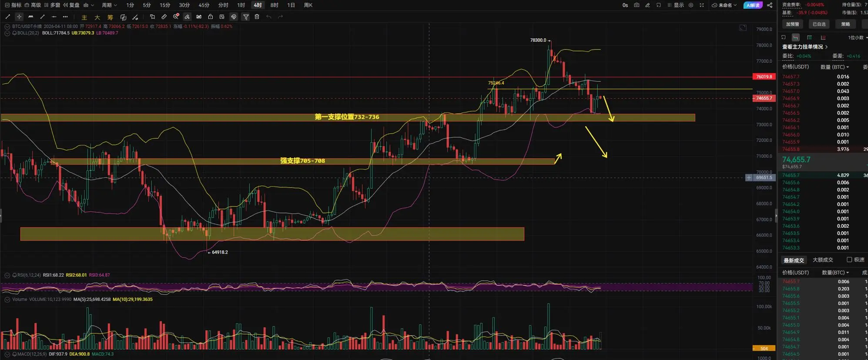The width and height of the screenshot is (868, 360).
Task: Select the ruler measurement tool
Action: pyautogui.click(x=164, y=17)
